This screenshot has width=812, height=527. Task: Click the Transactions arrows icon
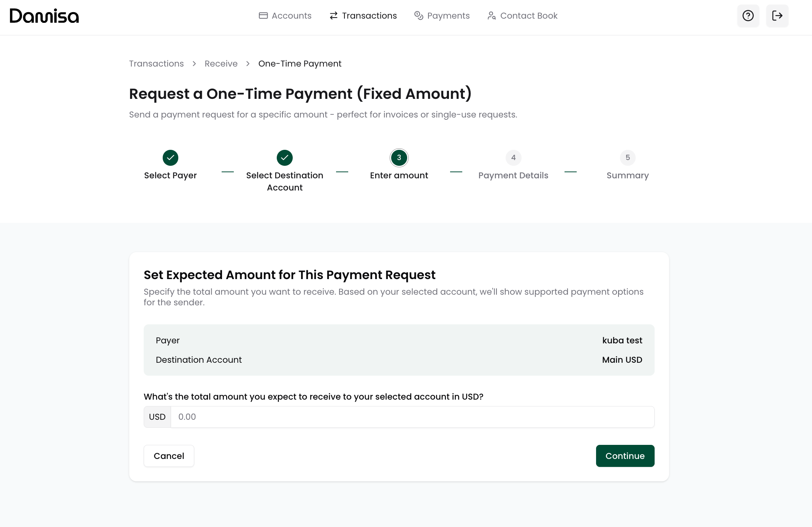click(333, 16)
